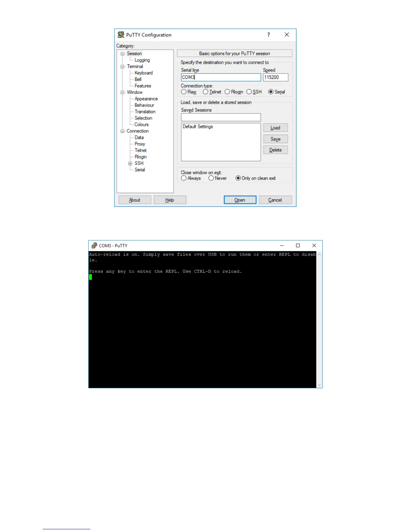Open the Appearance settings category
The image size is (411, 532).
pyautogui.click(x=146, y=99)
